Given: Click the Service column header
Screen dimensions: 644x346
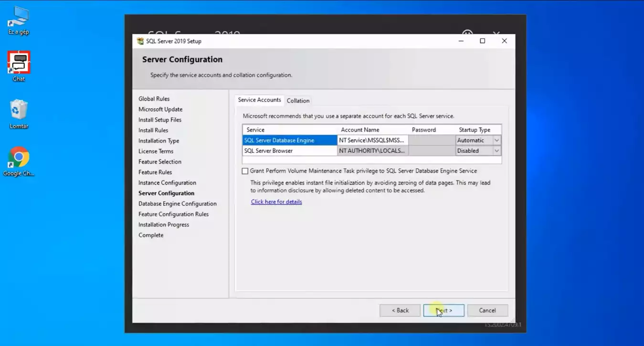Looking at the screenshot, I should tap(290, 130).
